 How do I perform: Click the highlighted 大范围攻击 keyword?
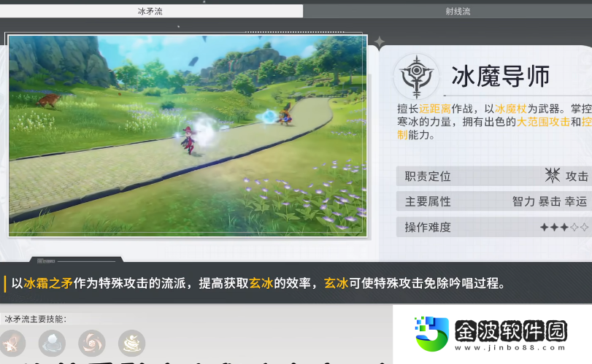[x=543, y=122]
